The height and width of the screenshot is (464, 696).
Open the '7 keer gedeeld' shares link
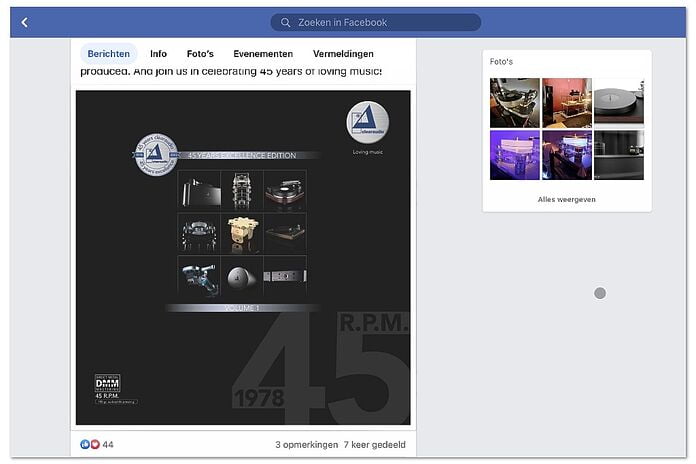[375, 444]
